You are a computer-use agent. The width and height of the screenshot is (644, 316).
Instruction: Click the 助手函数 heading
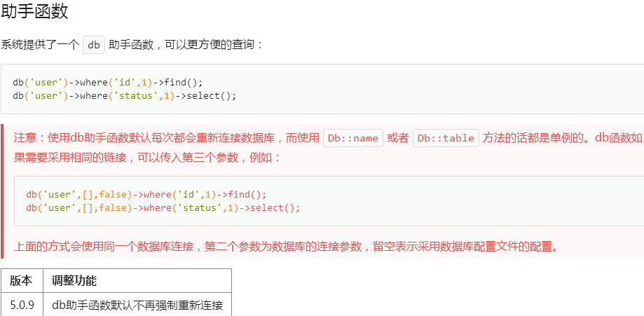[x=34, y=11]
